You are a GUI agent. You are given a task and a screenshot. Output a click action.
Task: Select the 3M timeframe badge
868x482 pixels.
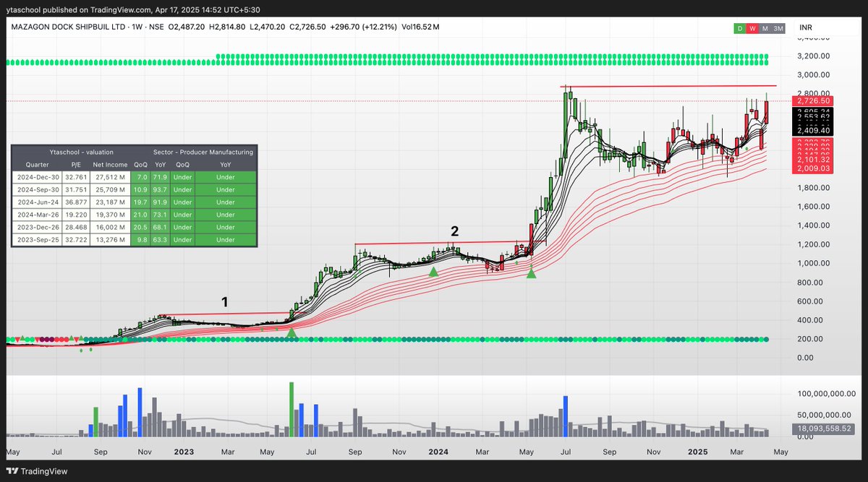pyautogui.click(x=778, y=28)
